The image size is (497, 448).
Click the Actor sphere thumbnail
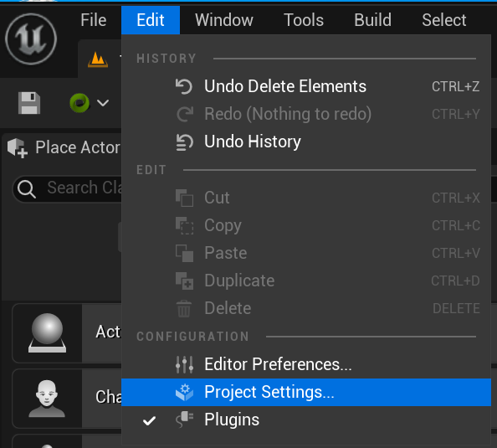point(47,332)
